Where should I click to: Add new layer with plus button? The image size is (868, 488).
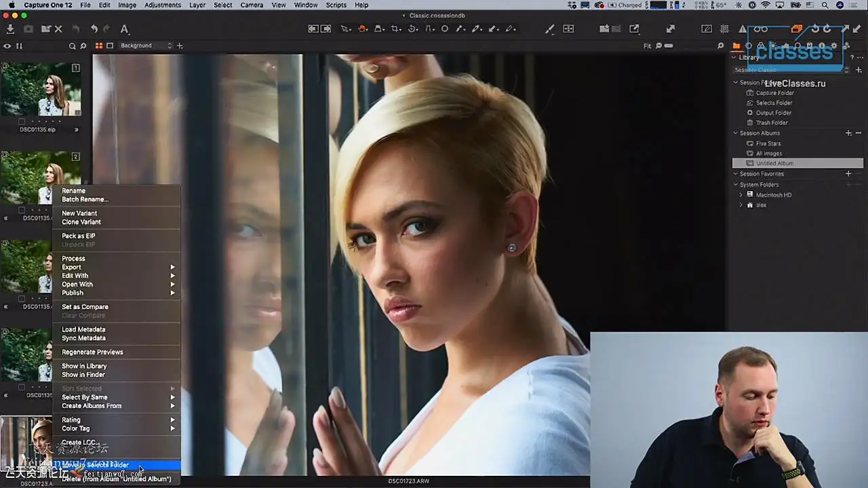click(180, 45)
